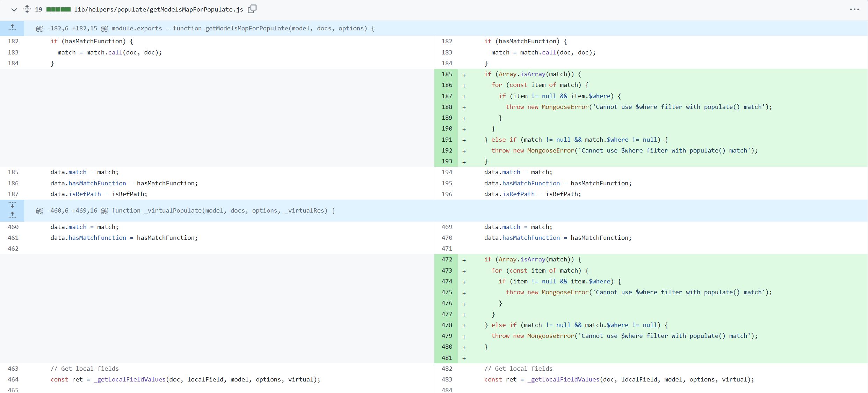
Task: Expand lines above hunk @@ -182,6 +182,15
Action: (x=12, y=28)
